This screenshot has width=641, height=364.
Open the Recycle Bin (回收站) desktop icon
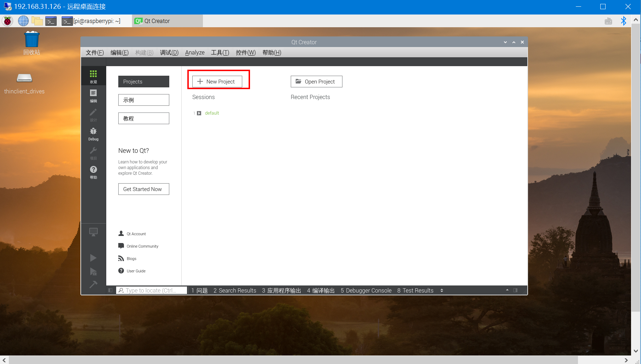32,43
